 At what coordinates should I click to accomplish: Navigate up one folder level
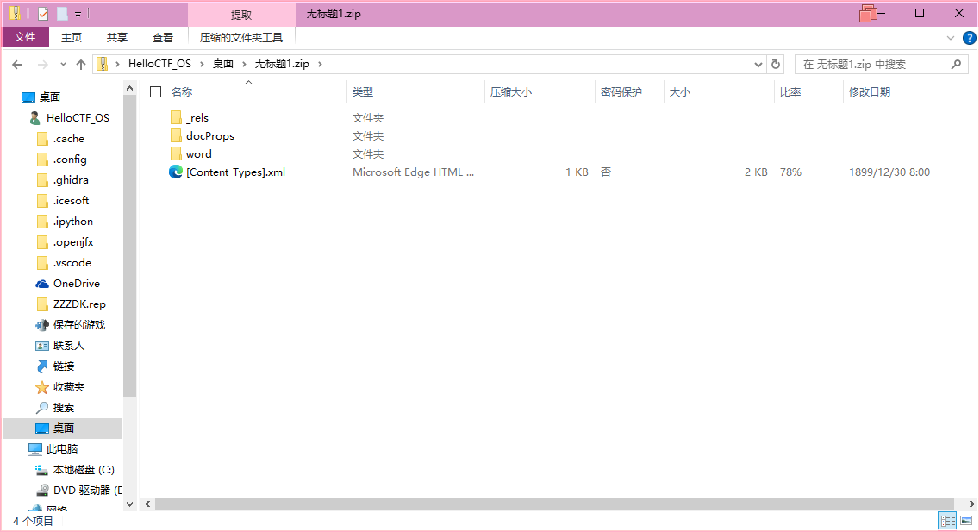81,65
